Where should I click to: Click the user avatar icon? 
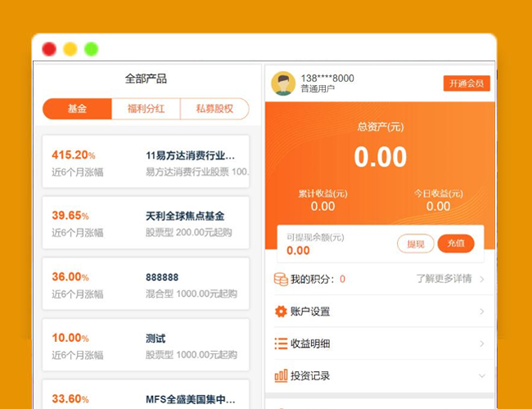click(x=283, y=83)
